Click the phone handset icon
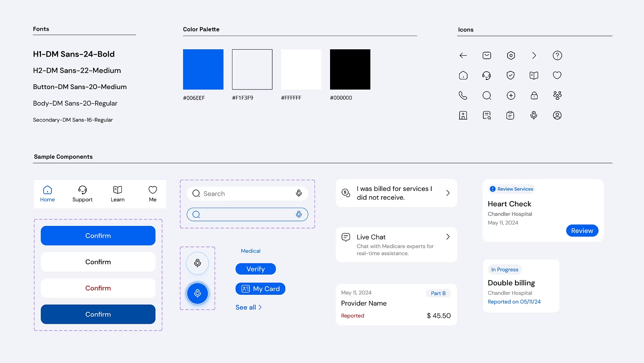 (463, 95)
